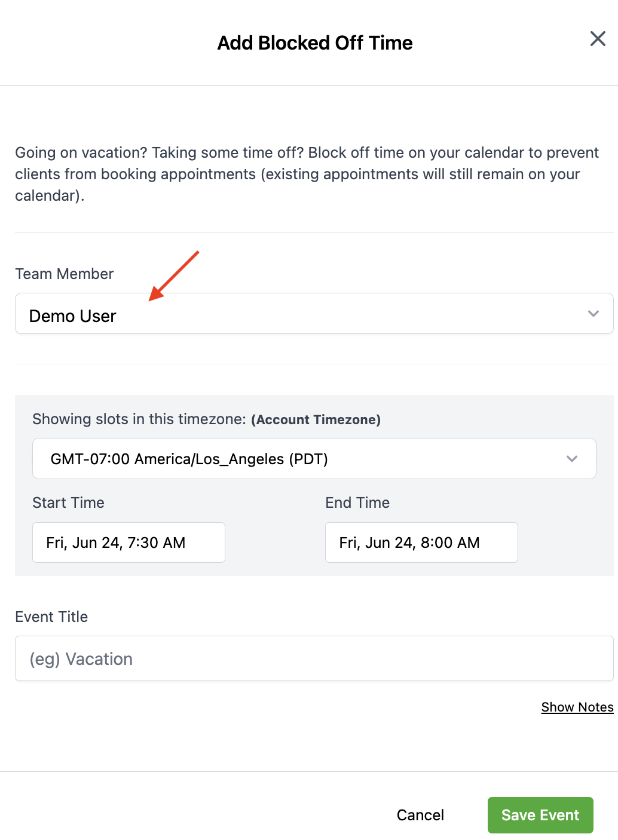Click the vacation description paragraph
Viewport: 618px width, 840px height.
307,174
